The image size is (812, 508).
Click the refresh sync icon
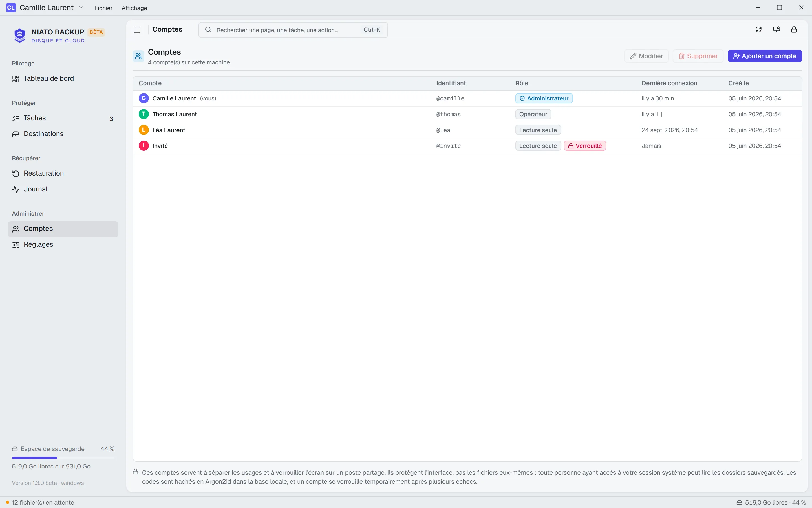click(758, 30)
